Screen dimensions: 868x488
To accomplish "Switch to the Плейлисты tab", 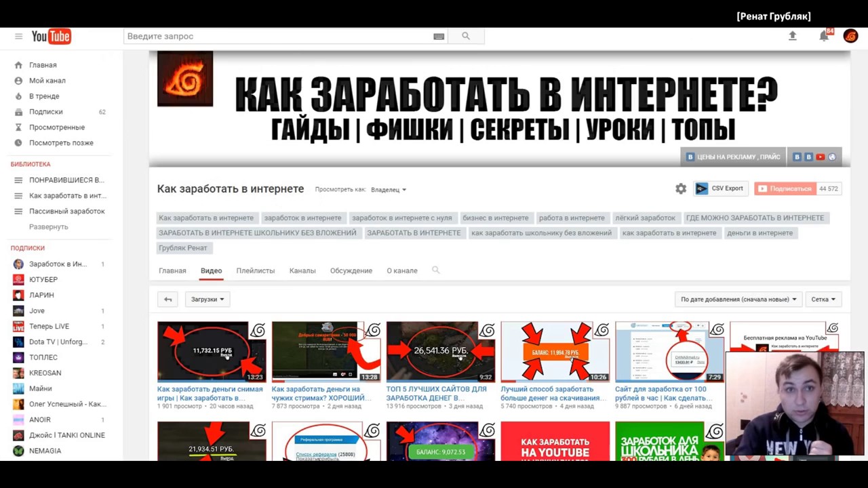I will (x=256, y=270).
